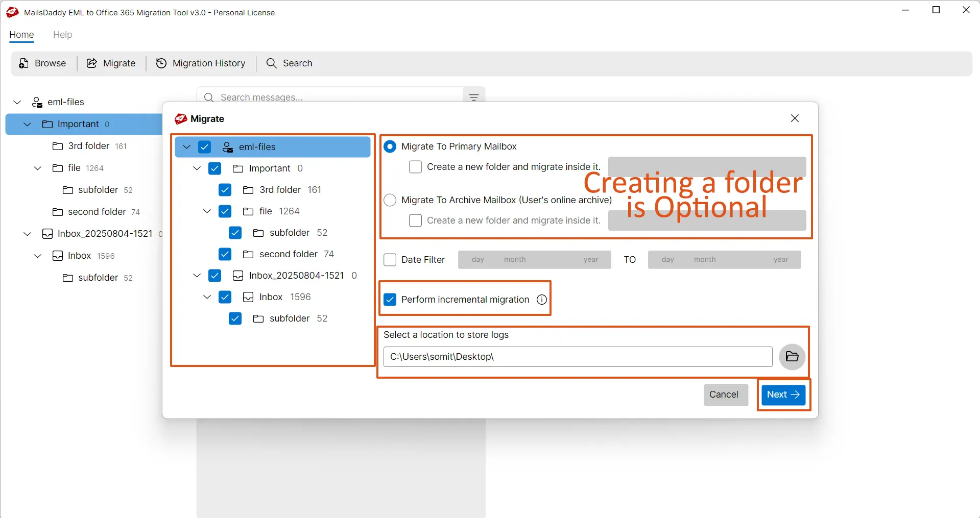The image size is (980, 518).
Task: Open the Help tab
Action: 62,35
